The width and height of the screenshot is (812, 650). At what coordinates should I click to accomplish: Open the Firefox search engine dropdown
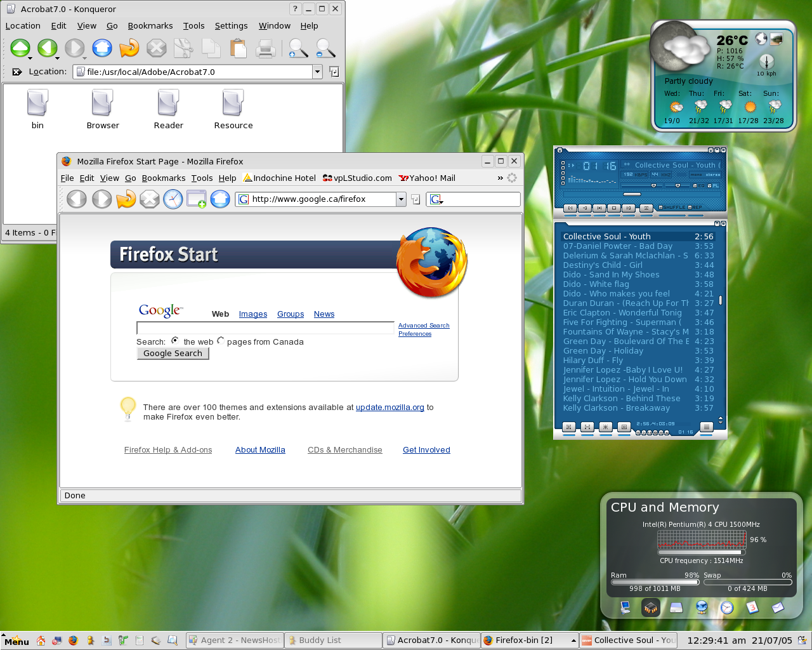point(436,199)
